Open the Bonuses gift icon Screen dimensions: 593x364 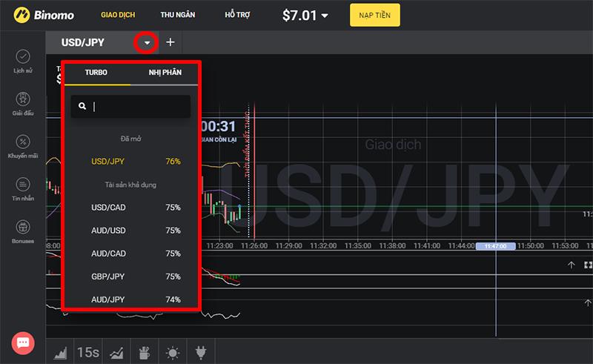pos(23,227)
